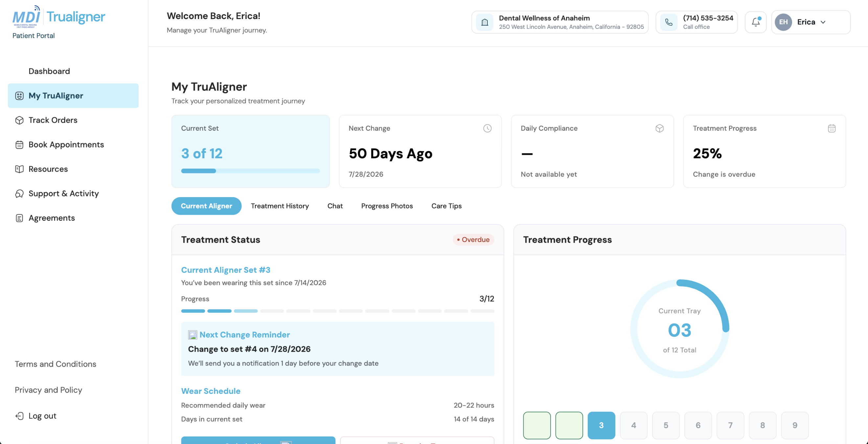868x444 pixels.
Task: Click the Overdue status badge
Action: [473, 240]
